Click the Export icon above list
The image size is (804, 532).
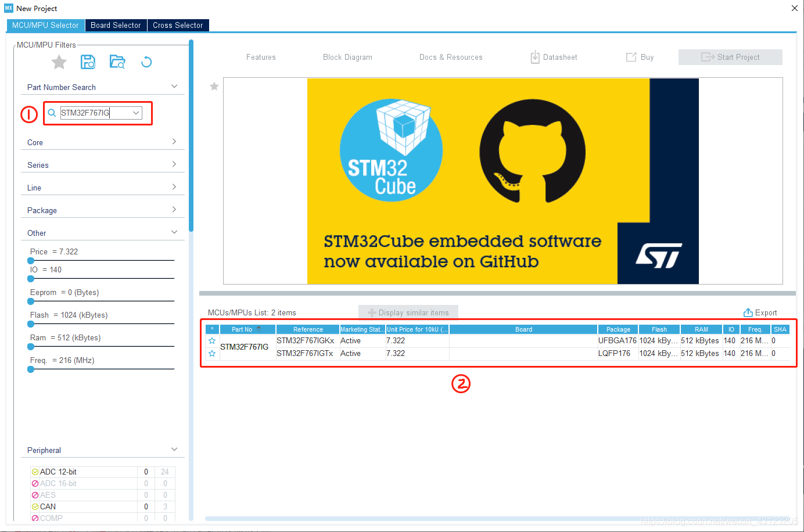(748, 312)
